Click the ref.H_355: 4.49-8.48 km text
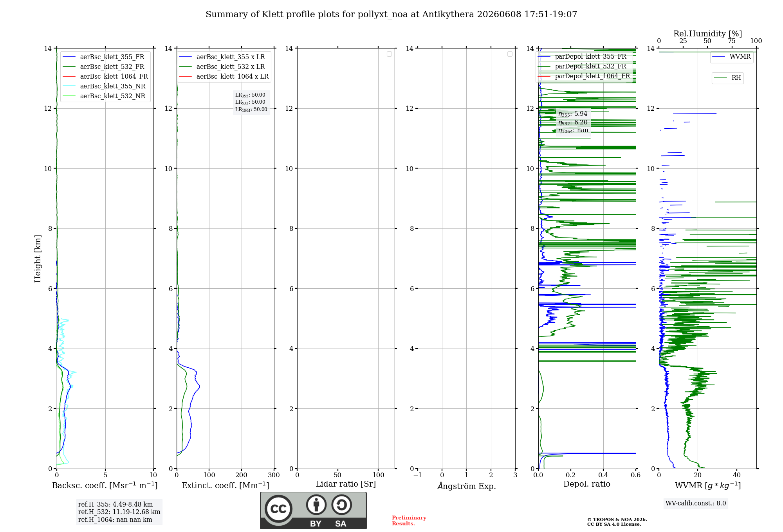Screen dimensions: 783x532 115,505
